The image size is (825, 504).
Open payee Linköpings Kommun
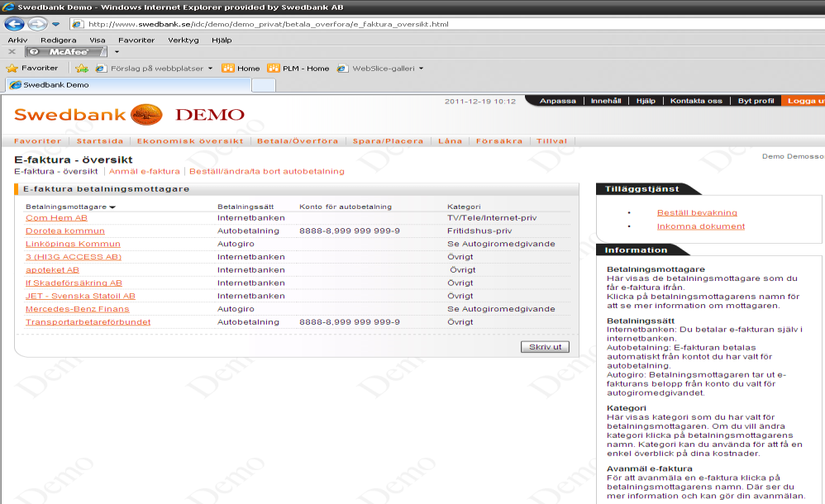pyautogui.click(x=73, y=244)
